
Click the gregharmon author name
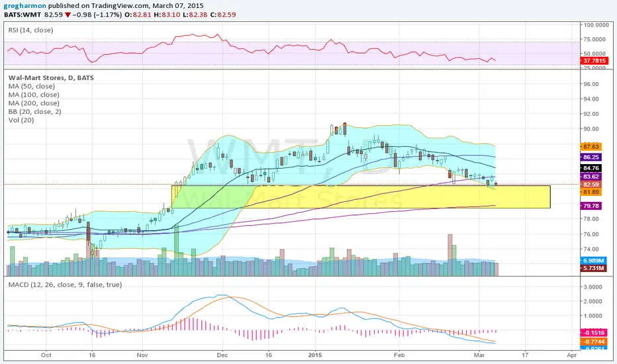pyautogui.click(x=24, y=6)
